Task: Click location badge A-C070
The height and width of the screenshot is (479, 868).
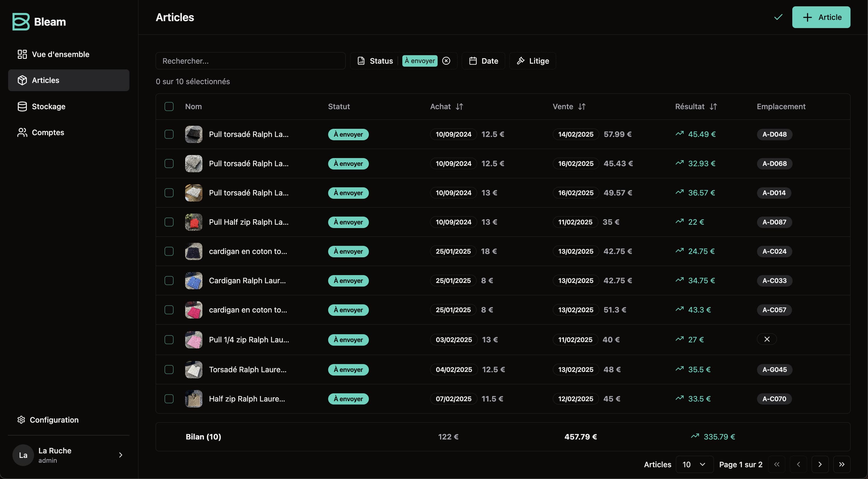Action: coord(774,399)
